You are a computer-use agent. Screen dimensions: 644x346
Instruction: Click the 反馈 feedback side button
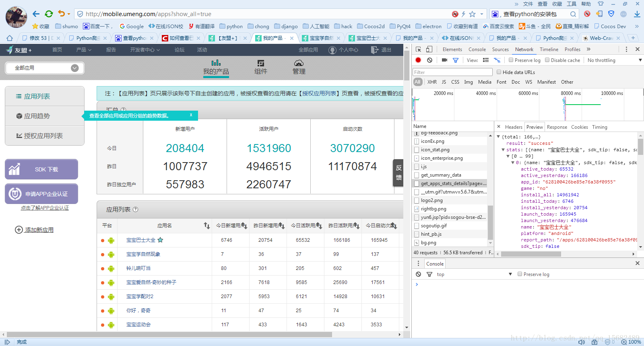[398, 173]
